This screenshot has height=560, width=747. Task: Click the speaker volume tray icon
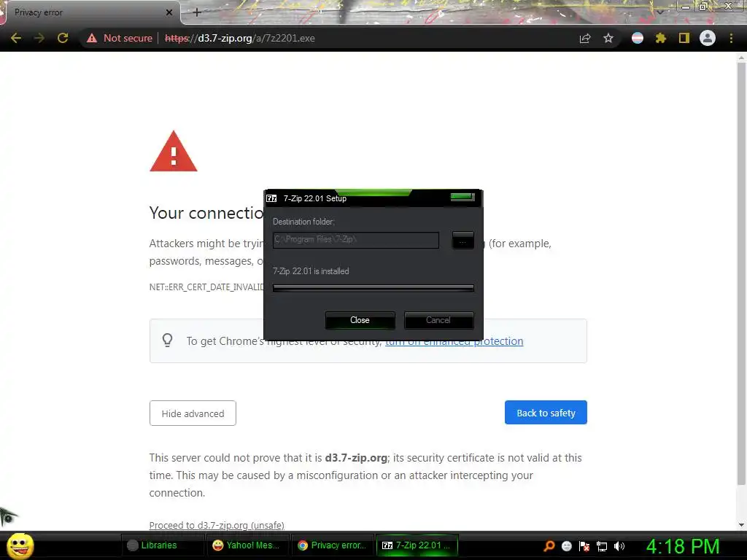click(619, 546)
